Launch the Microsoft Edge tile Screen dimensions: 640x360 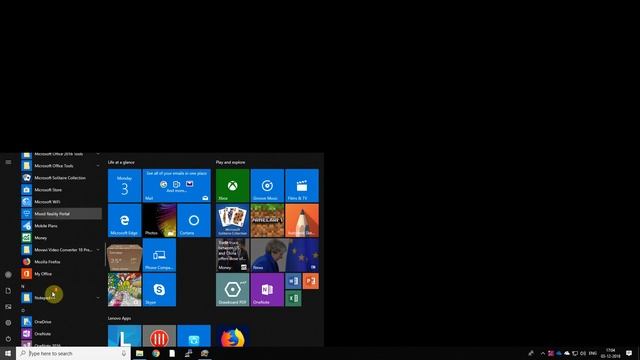[x=124, y=220]
